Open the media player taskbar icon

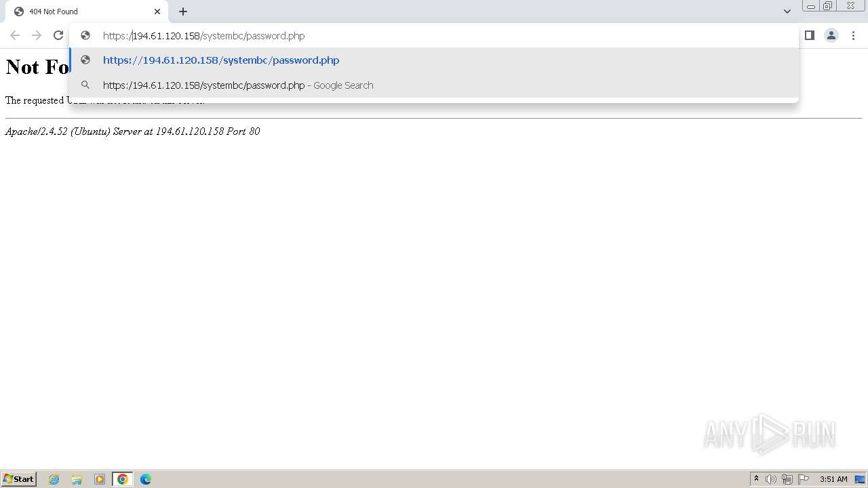(x=100, y=479)
